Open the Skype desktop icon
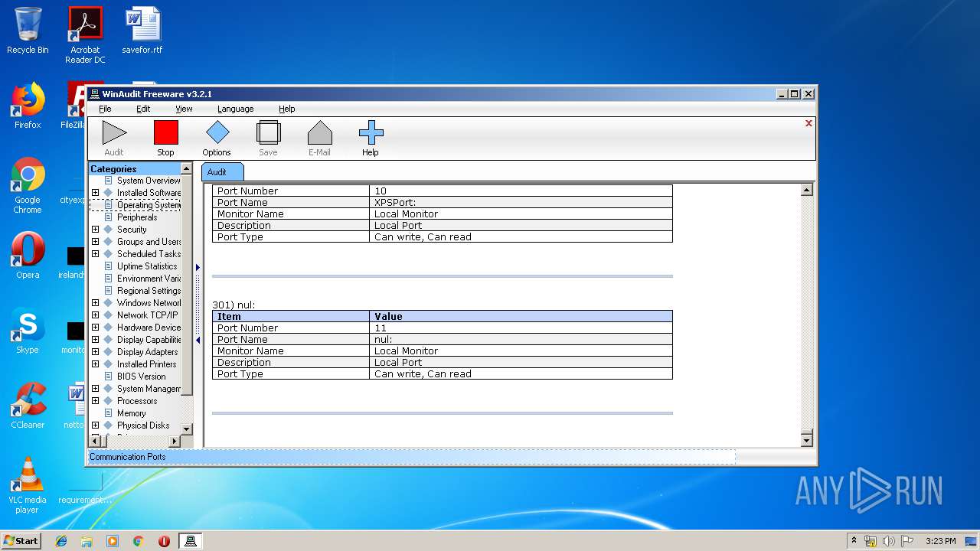This screenshot has width=980, height=551. (x=28, y=331)
